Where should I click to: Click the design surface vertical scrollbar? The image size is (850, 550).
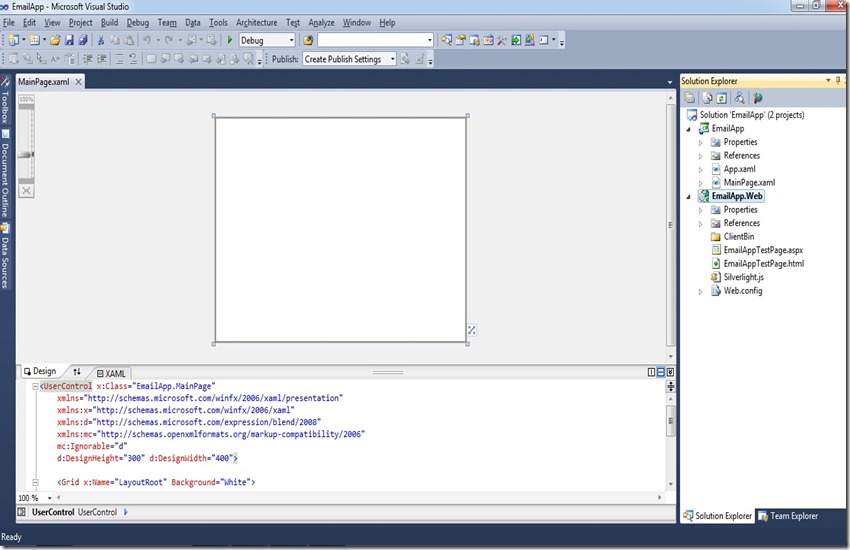671,225
